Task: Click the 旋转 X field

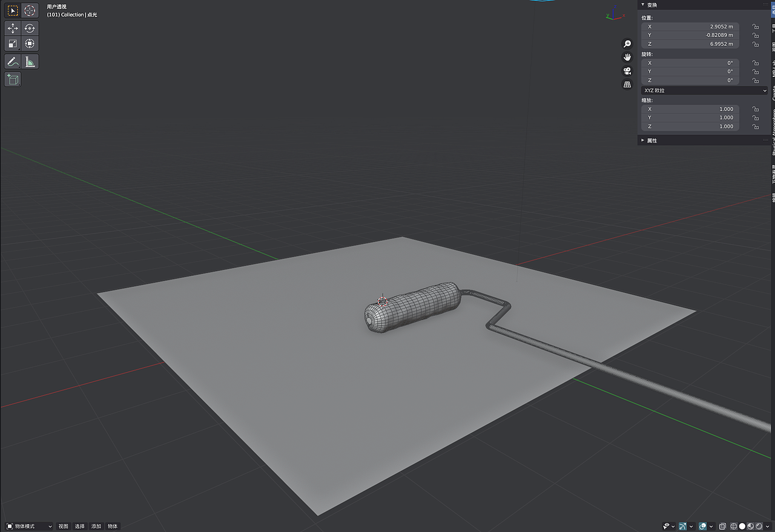Action: pos(690,63)
